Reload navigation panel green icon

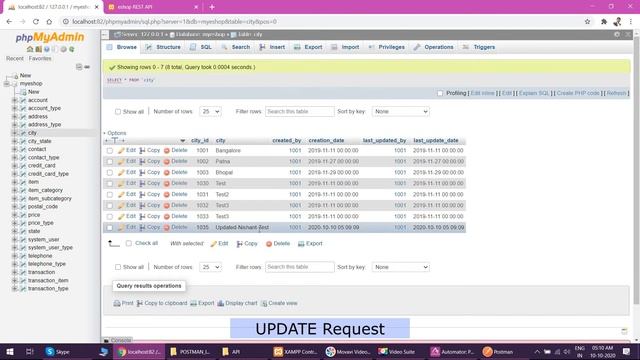click(72, 49)
